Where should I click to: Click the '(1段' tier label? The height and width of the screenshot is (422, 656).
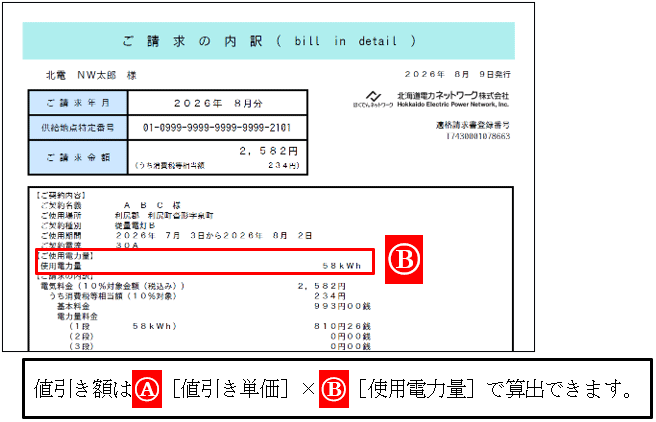(79, 326)
